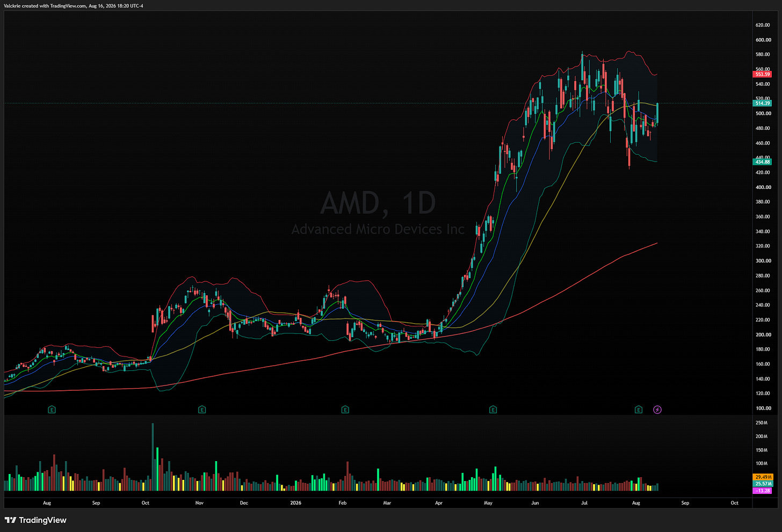The height and width of the screenshot is (532, 782).
Task: Open the earnings E marker beside the lightning icon
Action: pyautogui.click(x=639, y=410)
